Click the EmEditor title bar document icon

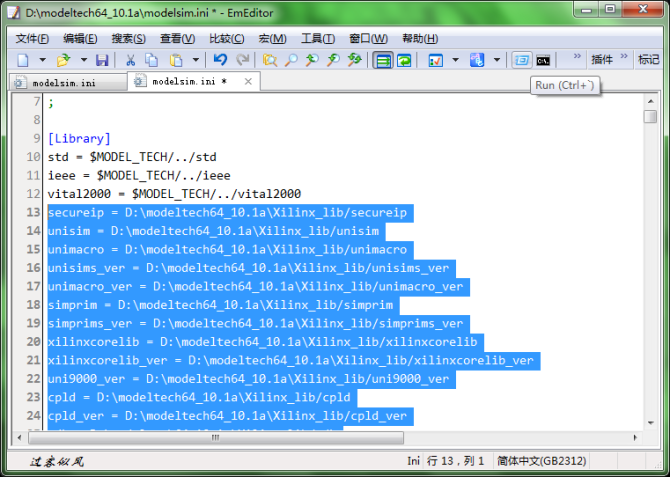pos(14,12)
